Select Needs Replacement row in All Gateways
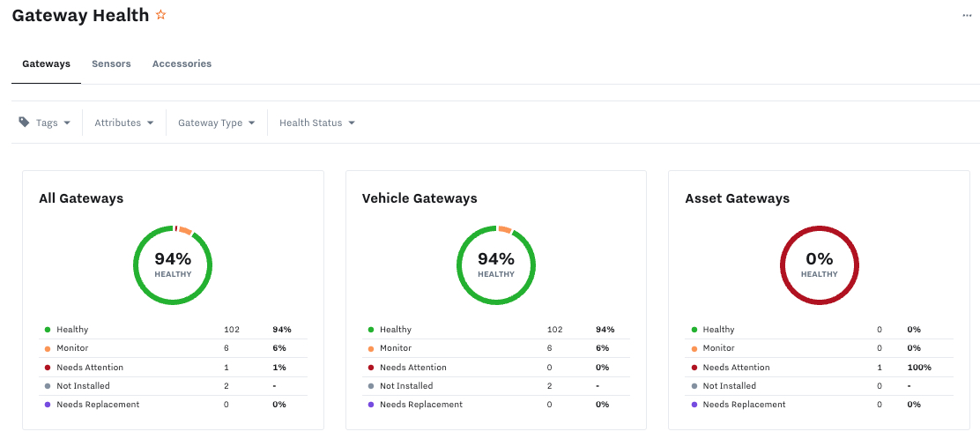 click(173, 405)
